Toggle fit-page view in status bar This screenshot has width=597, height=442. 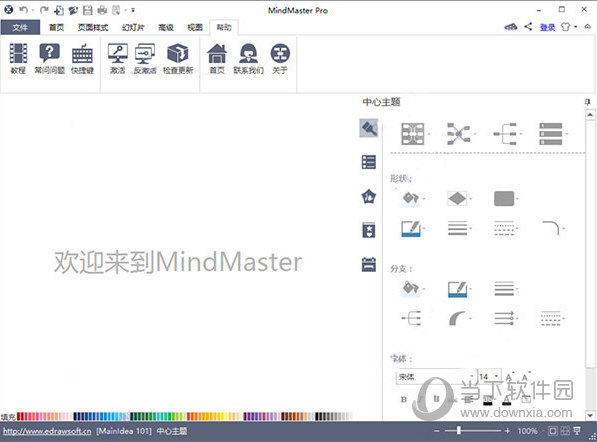click(x=552, y=431)
